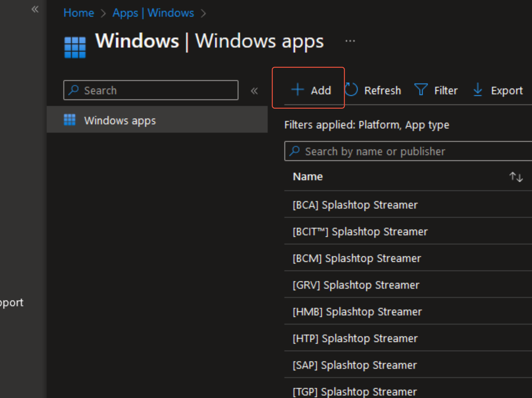Collapse the Windows apps side menu pane
The height and width of the screenshot is (398, 532).
(x=254, y=91)
